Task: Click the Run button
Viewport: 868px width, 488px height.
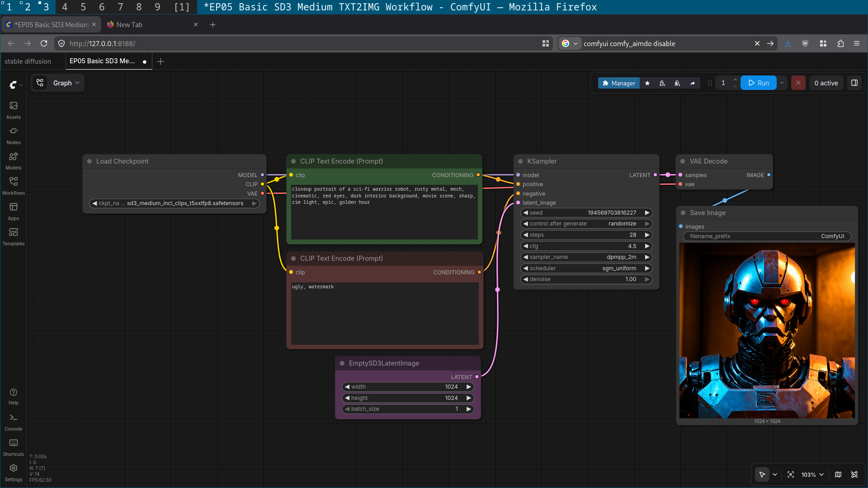Action: coord(759,83)
